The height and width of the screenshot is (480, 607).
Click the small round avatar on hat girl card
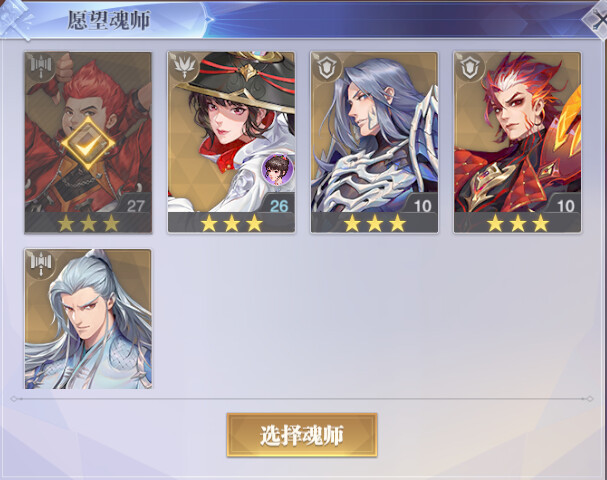[x=278, y=169]
